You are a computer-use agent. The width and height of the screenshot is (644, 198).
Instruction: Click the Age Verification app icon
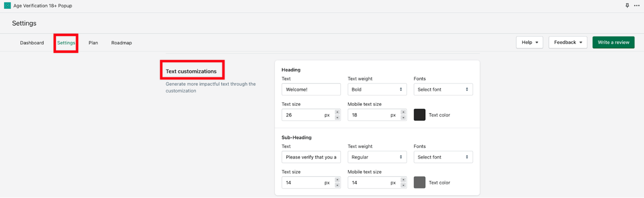(7, 6)
